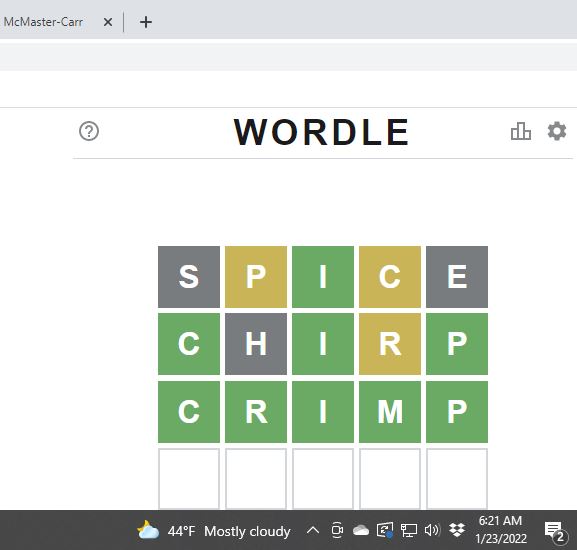
Task: Open the Wordle help question mark
Action: pos(89,131)
